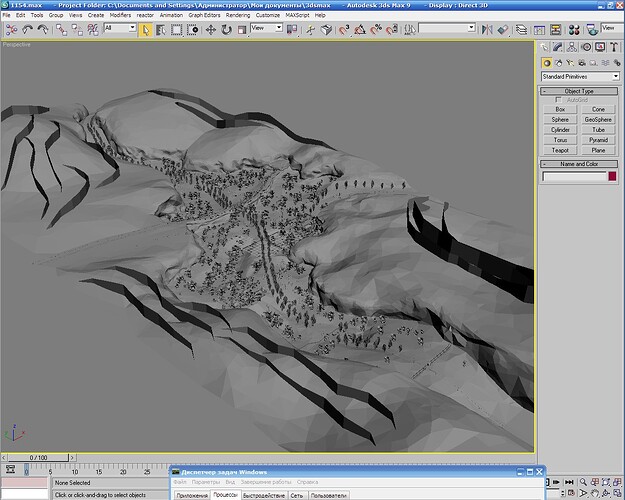Click the object color swatch
This screenshot has width=625, height=500.
pos(612,177)
